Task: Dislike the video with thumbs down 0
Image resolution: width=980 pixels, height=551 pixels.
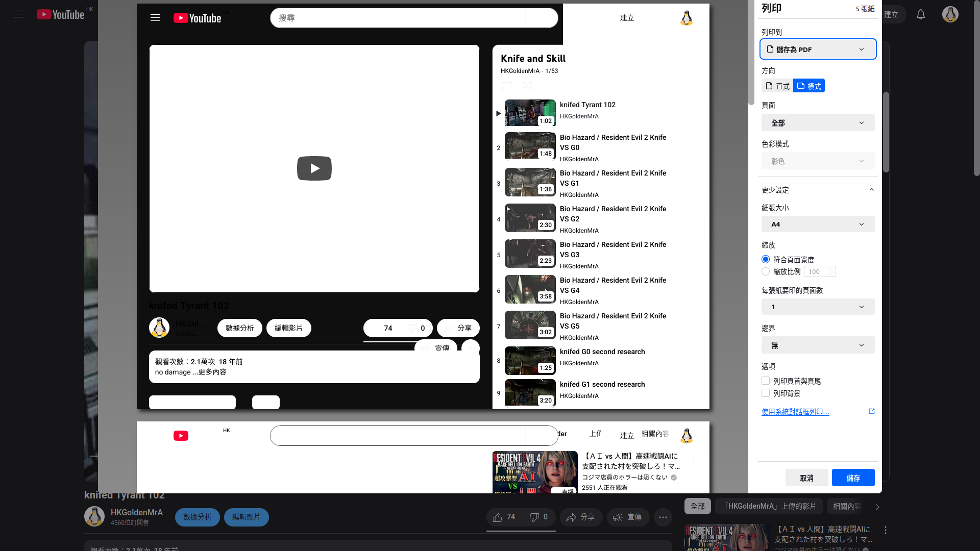Action: tap(538, 517)
